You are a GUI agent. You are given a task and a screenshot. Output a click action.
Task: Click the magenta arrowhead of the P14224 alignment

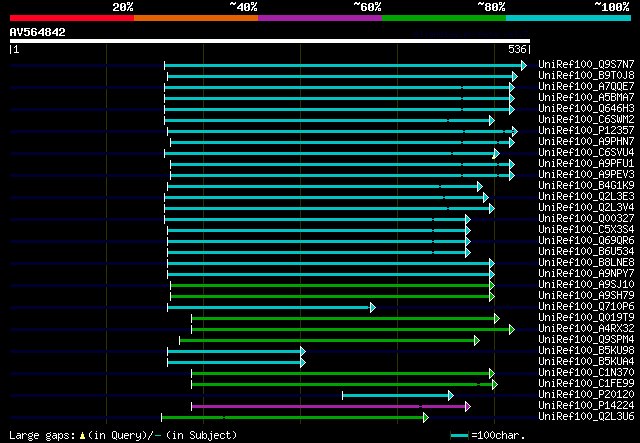468,406
